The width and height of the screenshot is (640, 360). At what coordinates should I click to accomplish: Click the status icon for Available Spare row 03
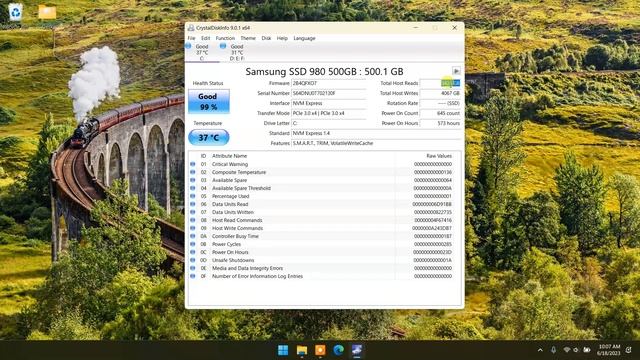coord(193,180)
